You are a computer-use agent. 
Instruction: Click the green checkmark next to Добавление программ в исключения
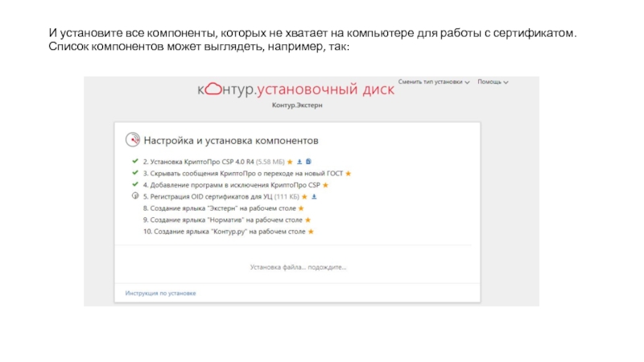tap(135, 184)
